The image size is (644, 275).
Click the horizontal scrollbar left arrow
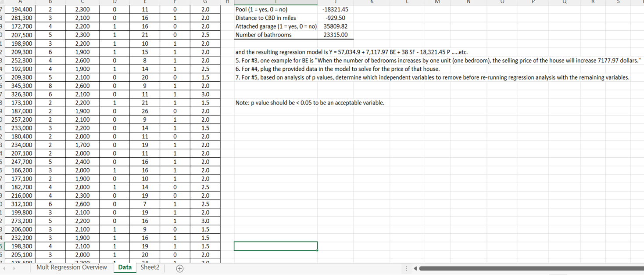415,268
